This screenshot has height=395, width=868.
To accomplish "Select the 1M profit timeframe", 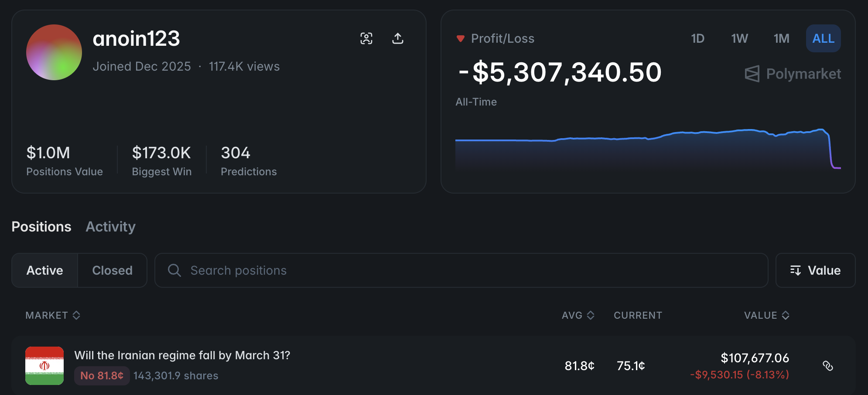I will (x=781, y=38).
